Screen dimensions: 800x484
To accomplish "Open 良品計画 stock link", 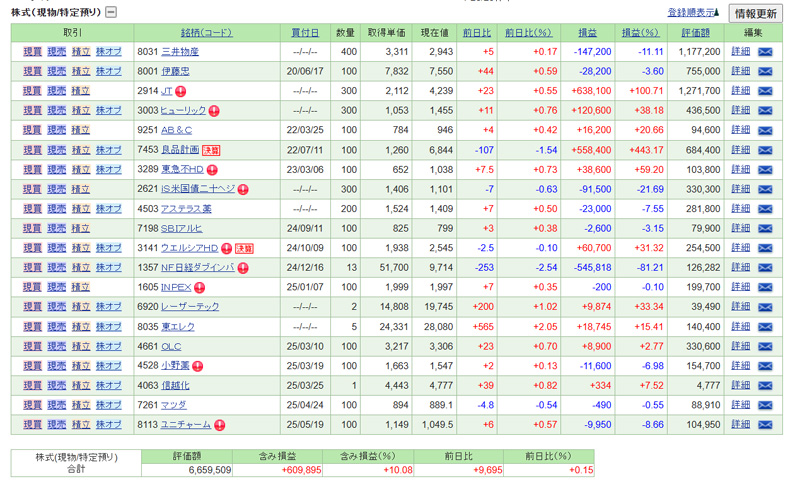I will 180,150.
